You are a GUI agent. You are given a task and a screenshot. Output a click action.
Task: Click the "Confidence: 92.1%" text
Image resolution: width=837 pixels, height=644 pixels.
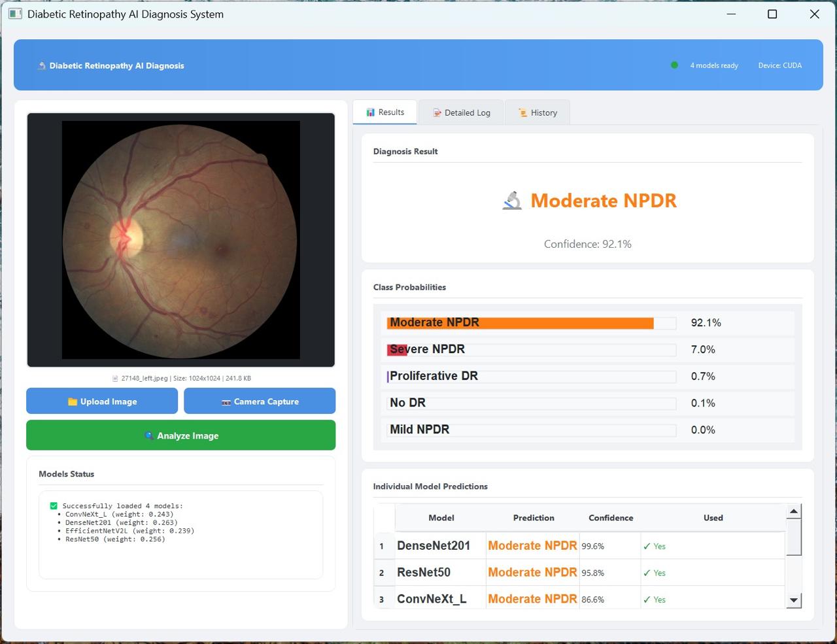tap(588, 244)
